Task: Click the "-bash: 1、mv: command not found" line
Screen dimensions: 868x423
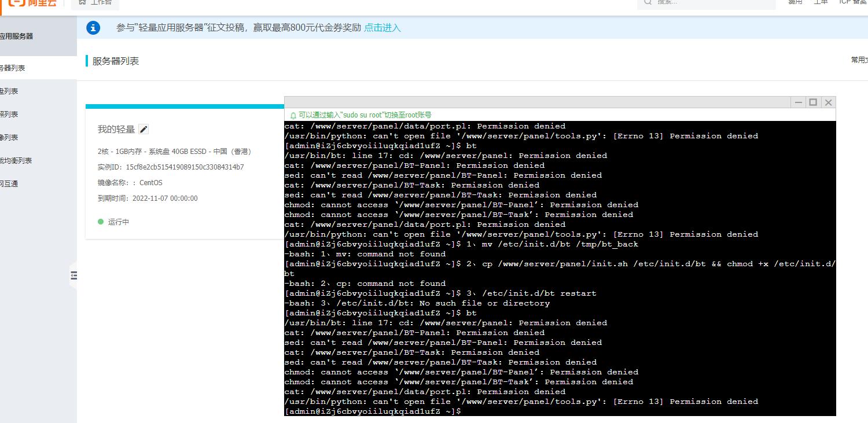Action: [x=365, y=254]
